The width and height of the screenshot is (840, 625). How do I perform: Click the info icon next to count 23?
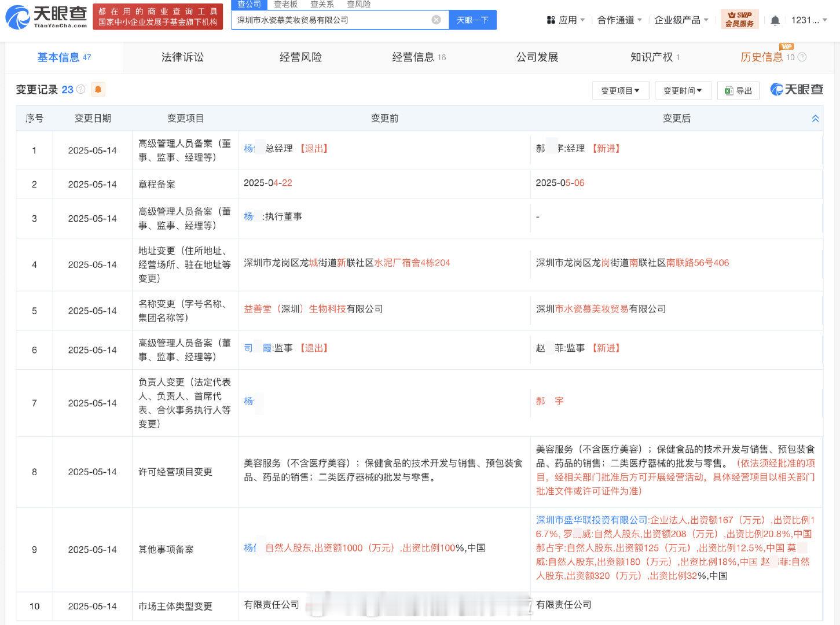point(80,90)
